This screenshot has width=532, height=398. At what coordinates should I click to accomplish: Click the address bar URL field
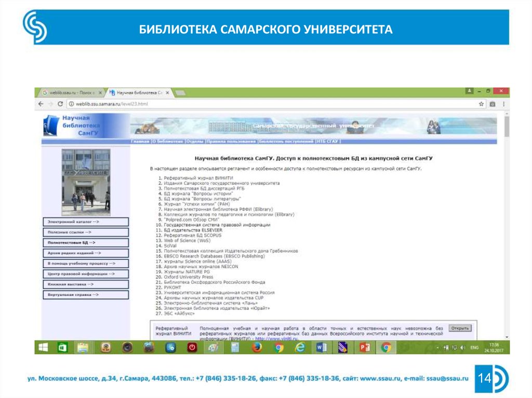(271, 104)
